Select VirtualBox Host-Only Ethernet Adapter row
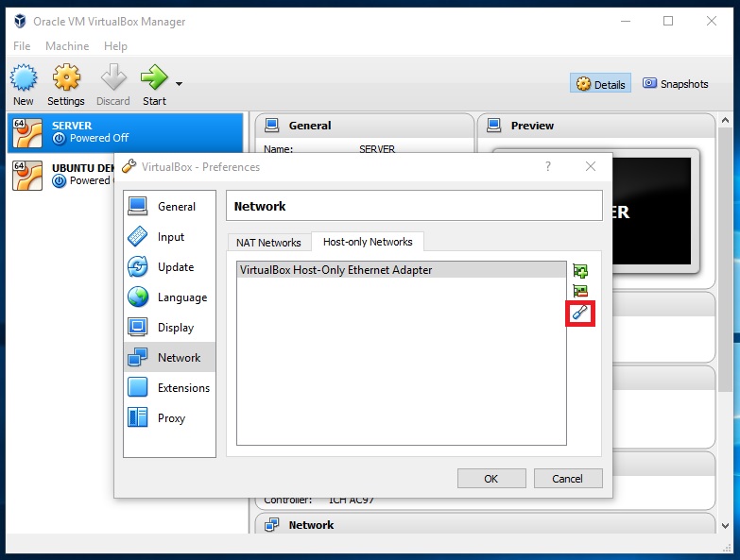The image size is (740, 560). [401, 270]
